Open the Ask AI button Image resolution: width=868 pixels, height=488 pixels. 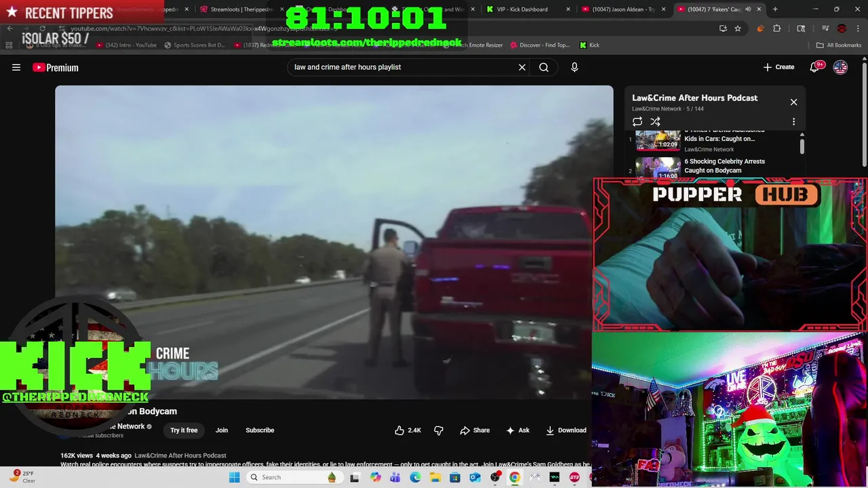tap(517, 430)
